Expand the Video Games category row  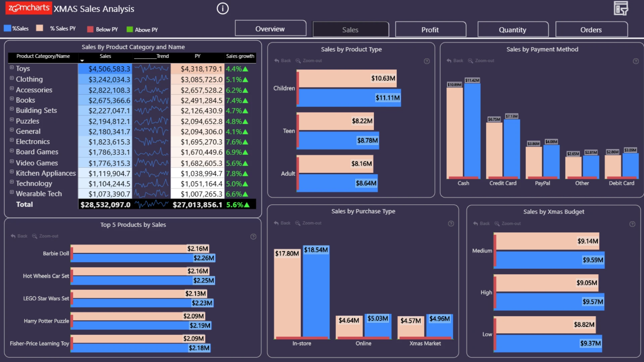point(12,162)
